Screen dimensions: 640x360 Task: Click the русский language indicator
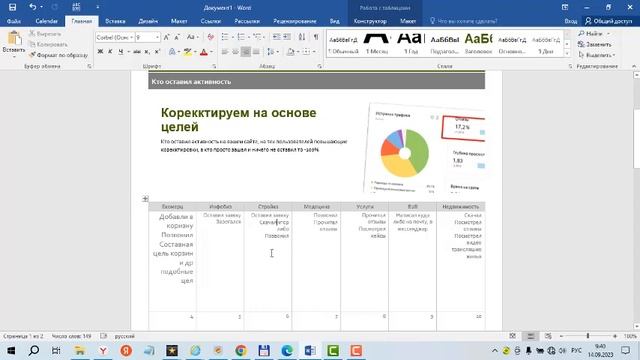pos(124,336)
